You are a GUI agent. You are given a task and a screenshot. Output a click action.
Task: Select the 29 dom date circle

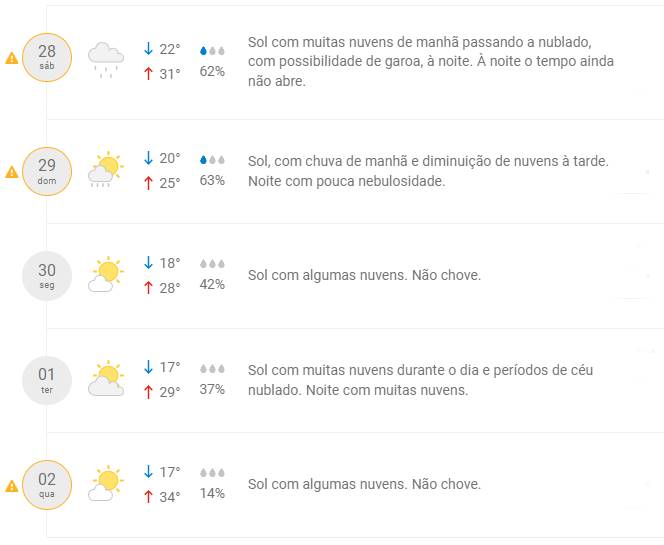[x=47, y=171]
